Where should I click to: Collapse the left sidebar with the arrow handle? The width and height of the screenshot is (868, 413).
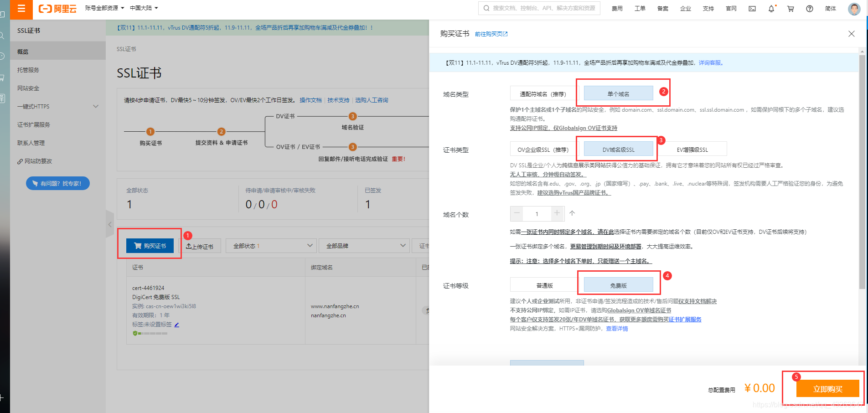pos(109,224)
